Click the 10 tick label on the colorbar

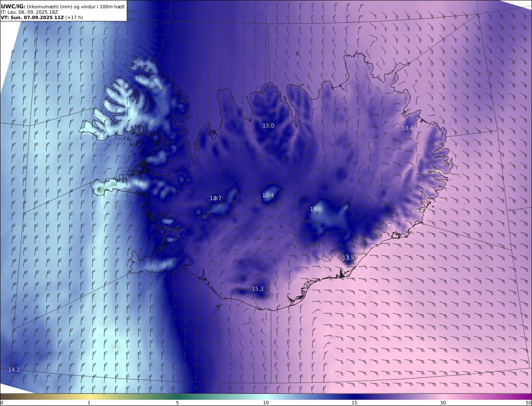266,403
